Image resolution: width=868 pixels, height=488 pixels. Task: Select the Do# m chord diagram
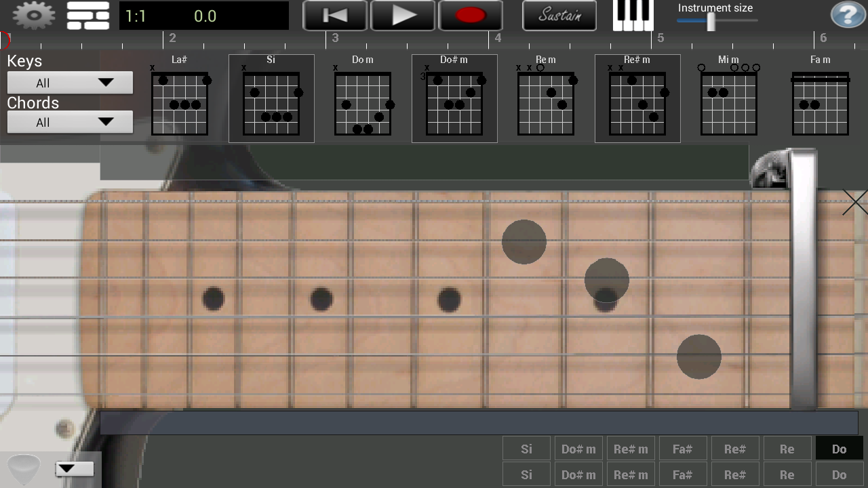(454, 98)
